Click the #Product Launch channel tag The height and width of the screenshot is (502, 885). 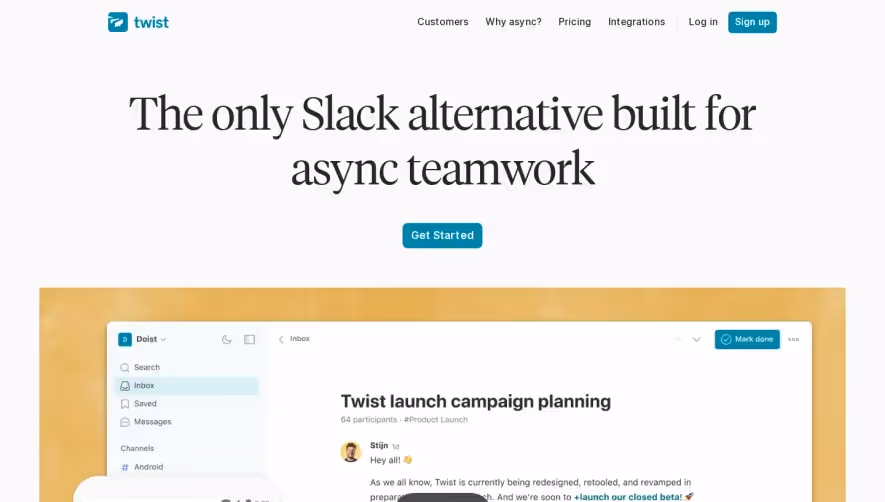click(x=436, y=420)
